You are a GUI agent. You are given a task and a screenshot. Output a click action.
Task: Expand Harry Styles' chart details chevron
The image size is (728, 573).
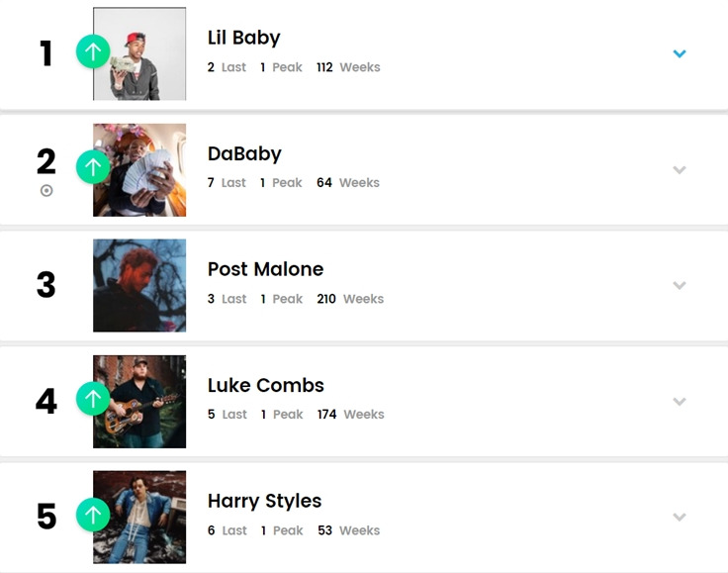point(680,517)
